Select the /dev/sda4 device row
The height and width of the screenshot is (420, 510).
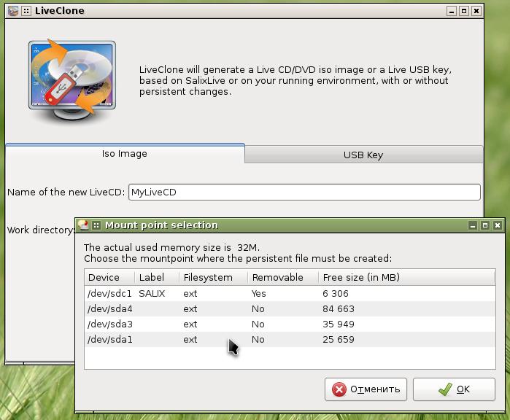pyautogui.click(x=290, y=309)
